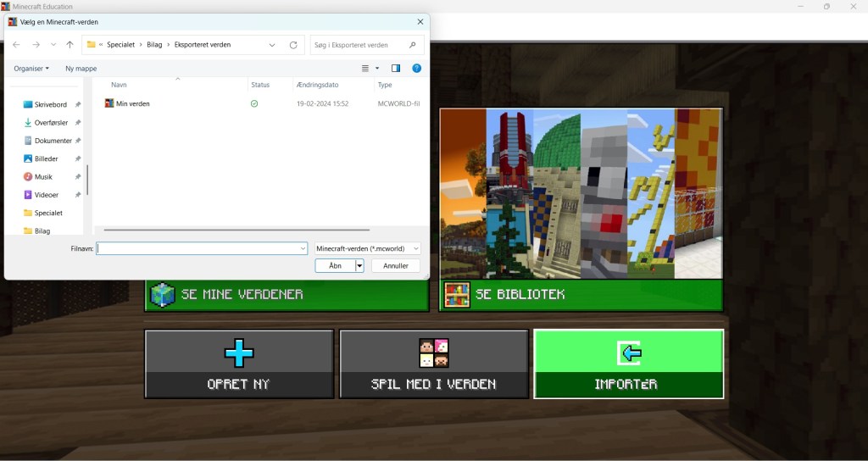The image size is (868, 461).
Task: Open the Organiser dropdown menu
Action: [31, 68]
